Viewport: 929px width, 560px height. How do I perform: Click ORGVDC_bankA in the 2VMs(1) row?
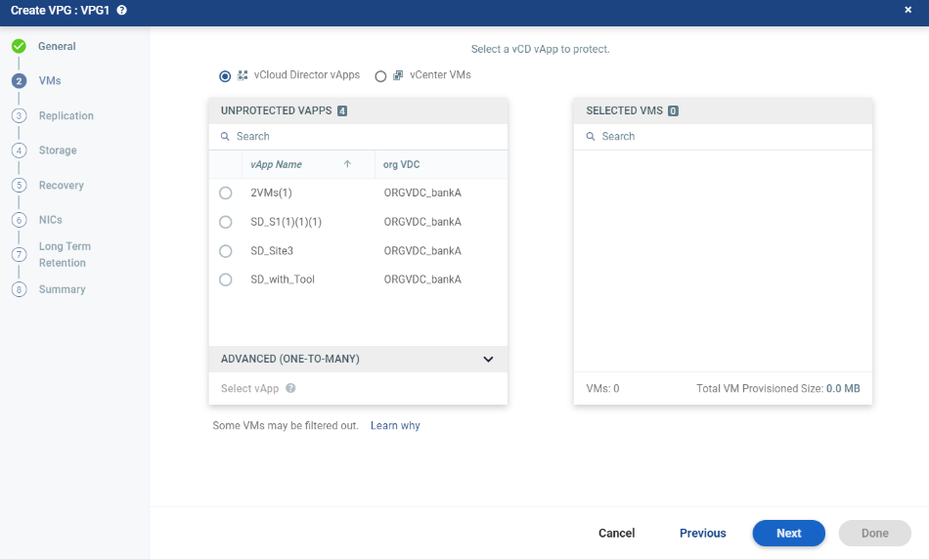coord(422,193)
